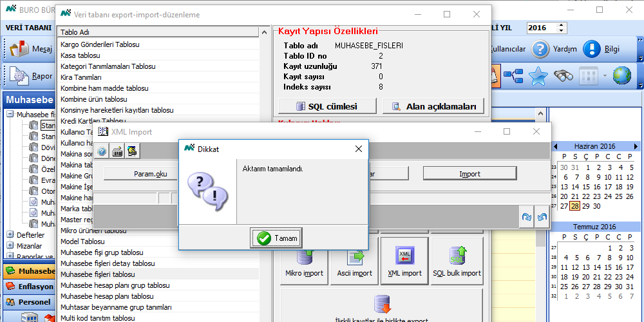Screen dimensions: 644x322
Task: Select Muhasebe fişleri tablosu row
Action: tap(158, 274)
